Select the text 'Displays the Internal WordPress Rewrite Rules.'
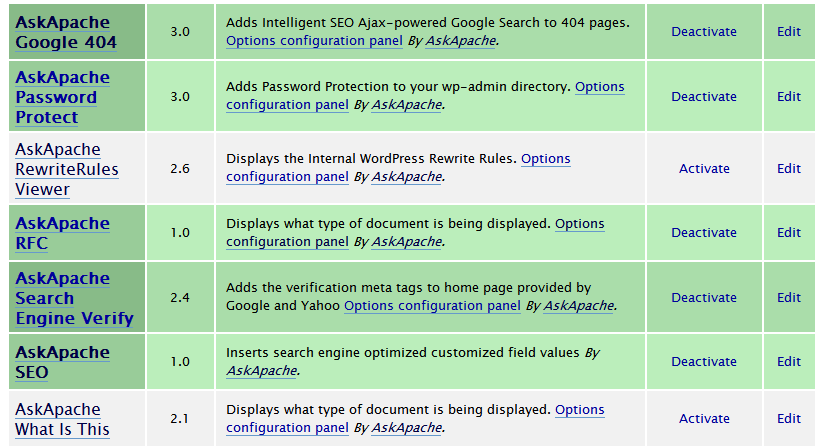The image size is (823, 447). (372, 159)
